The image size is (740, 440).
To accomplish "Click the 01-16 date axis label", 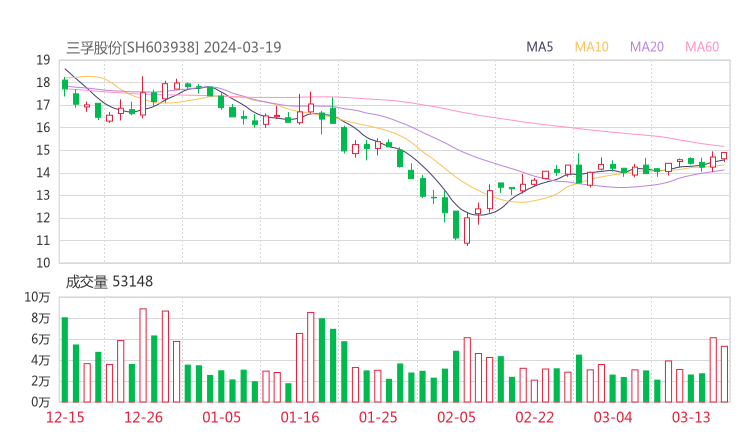I will (299, 417).
